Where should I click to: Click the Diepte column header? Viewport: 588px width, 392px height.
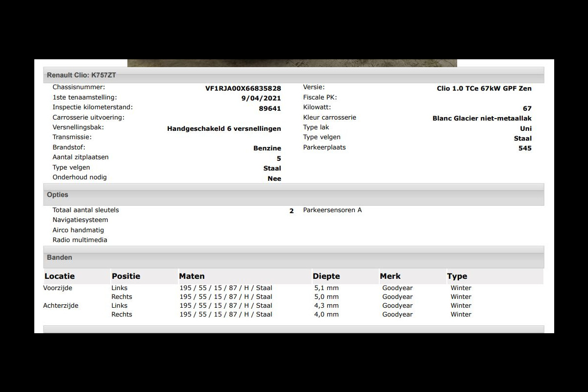(x=326, y=276)
